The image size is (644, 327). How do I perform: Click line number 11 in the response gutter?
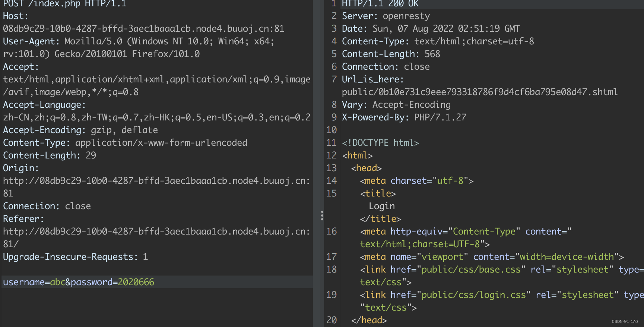pyautogui.click(x=331, y=143)
